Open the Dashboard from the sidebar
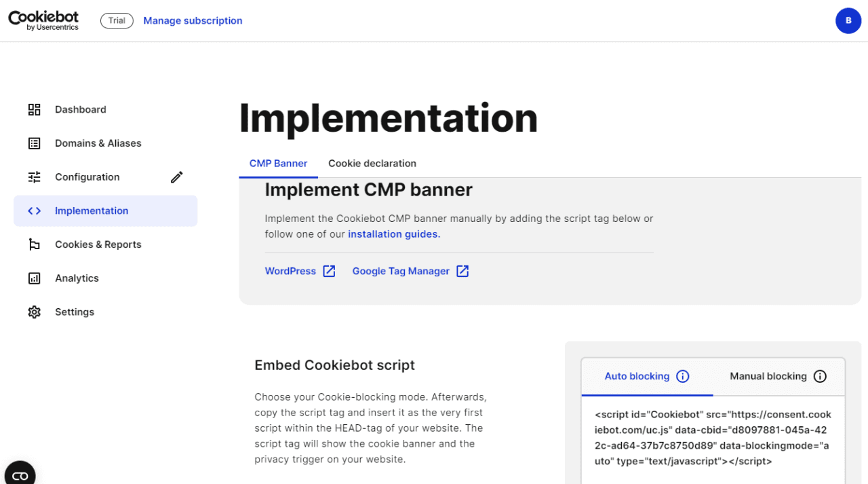Image resolution: width=868 pixels, height=484 pixels. [x=80, y=109]
